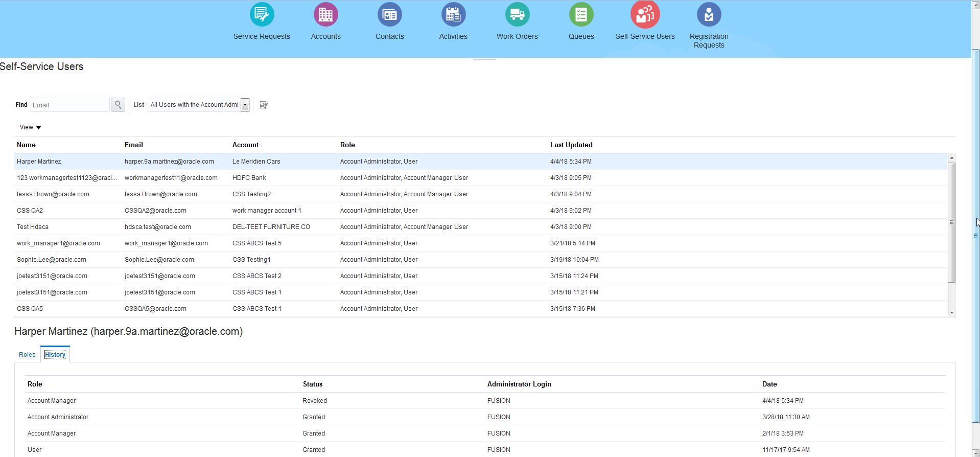Click the hdsca.test@oracle.com email cell
This screenshot has height=457, width=980.
pos(158,227)
